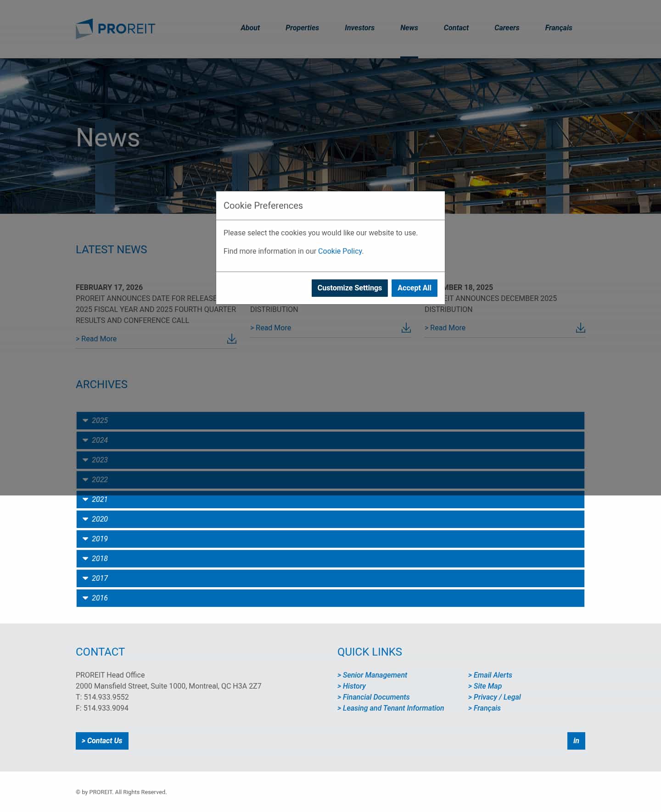Switch language with Français in the header

(x=559, y=28)
